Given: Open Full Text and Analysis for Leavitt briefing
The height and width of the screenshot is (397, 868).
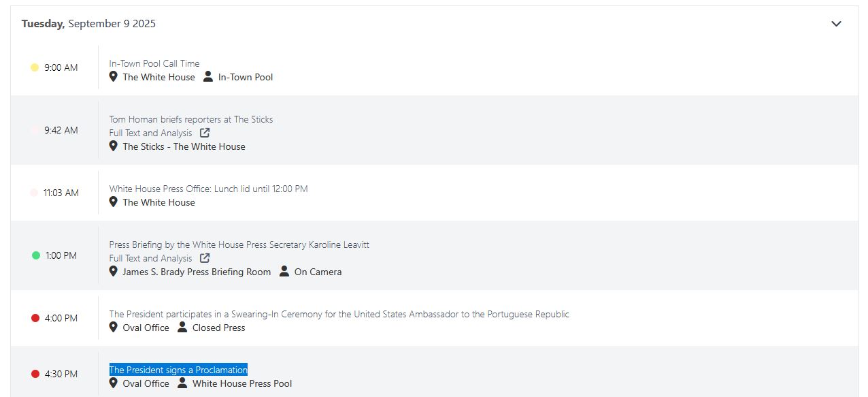Looking at the screenshot, I should tap(151, 258).
